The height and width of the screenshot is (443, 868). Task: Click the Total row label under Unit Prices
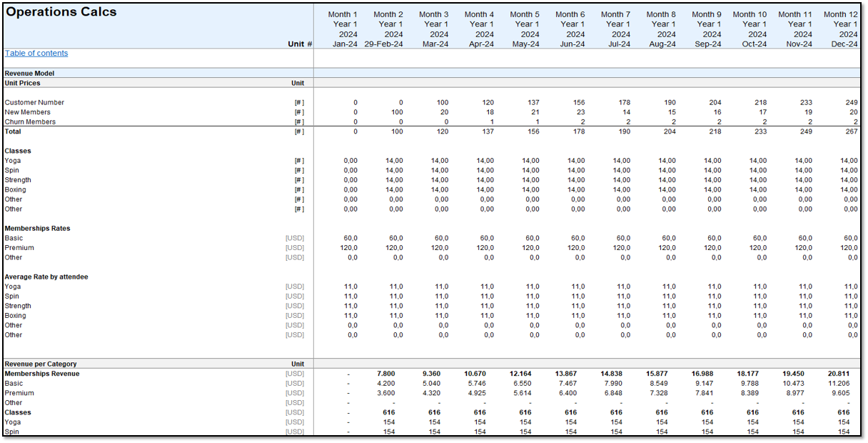click(11, 131)
